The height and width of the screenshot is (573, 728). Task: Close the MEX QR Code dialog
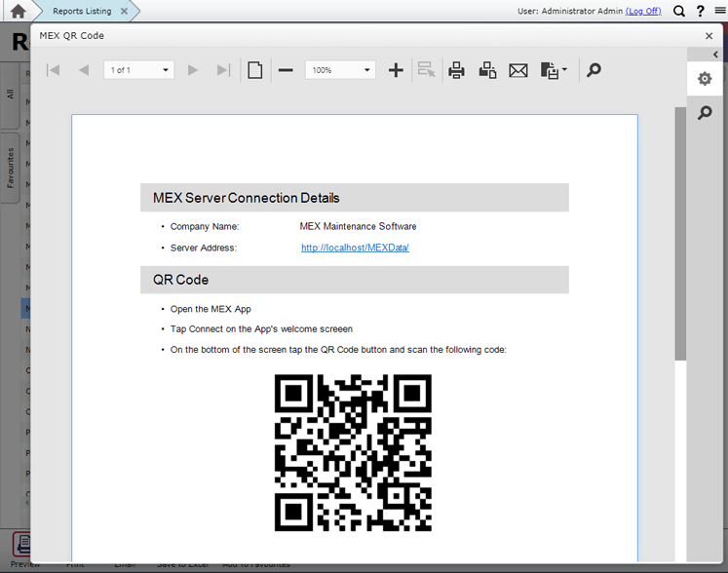(x=709, y=36)
